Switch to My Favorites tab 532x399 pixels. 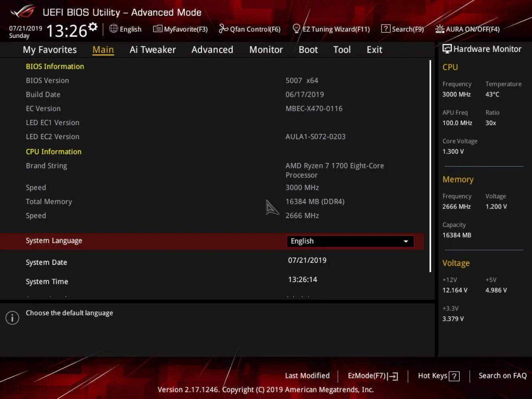coord(50,49)
